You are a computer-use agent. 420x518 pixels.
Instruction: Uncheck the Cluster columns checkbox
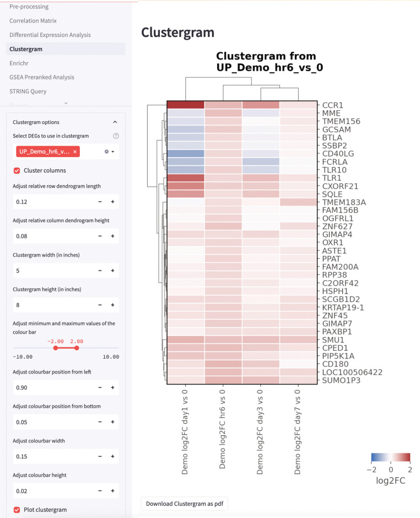click(x=17, y=170)
